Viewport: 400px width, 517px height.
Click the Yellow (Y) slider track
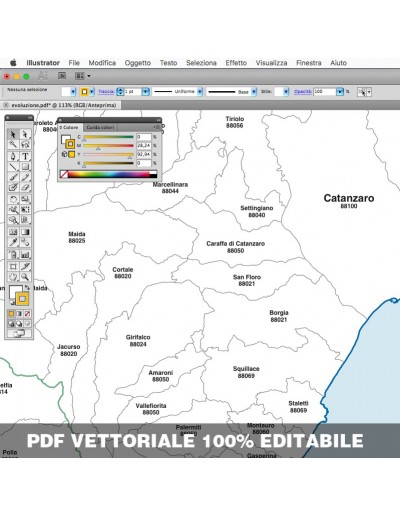click(x=108, y=154)
